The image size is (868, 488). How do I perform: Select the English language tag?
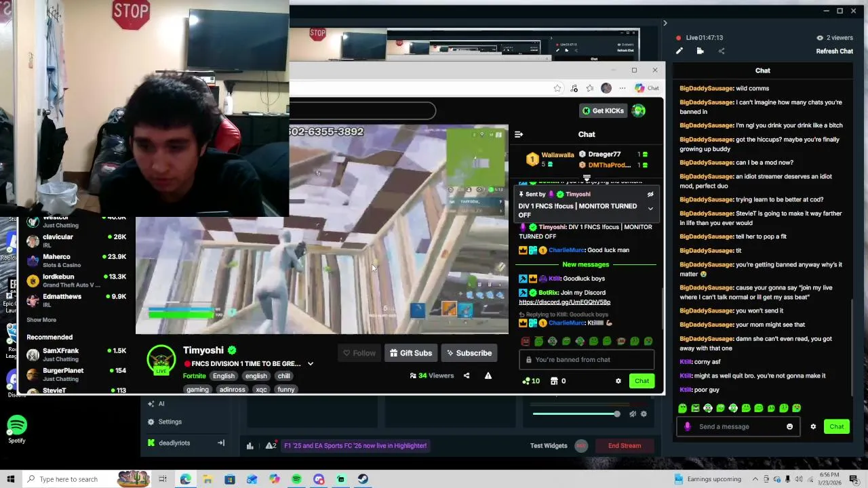point(223,376)
